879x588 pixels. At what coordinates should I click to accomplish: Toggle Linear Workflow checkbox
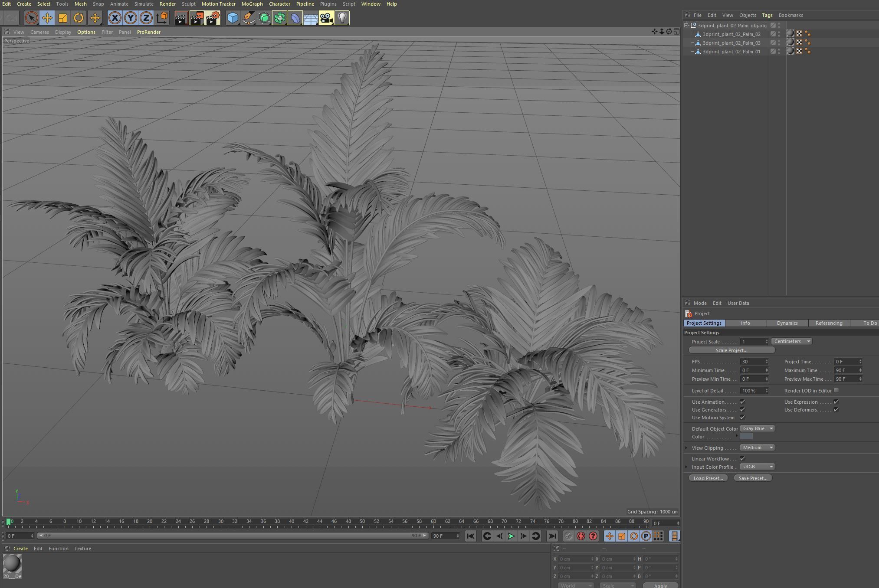tap(742, 458)
